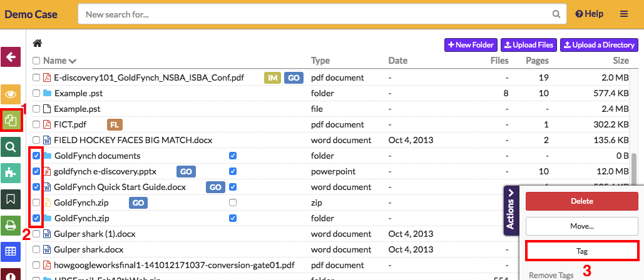Click the GoldFynch documents folder icon

(47, 156)
